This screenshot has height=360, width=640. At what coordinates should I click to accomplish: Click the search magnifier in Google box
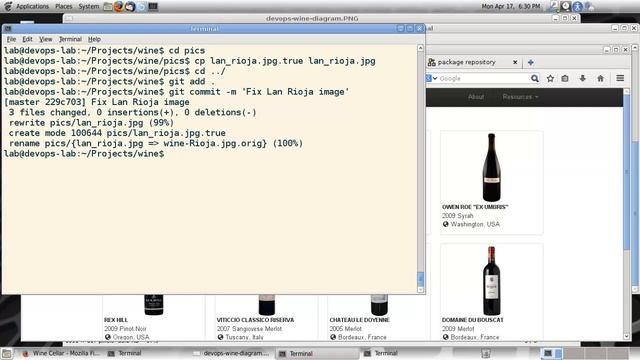pyautogui.click(x=535, y=78)
